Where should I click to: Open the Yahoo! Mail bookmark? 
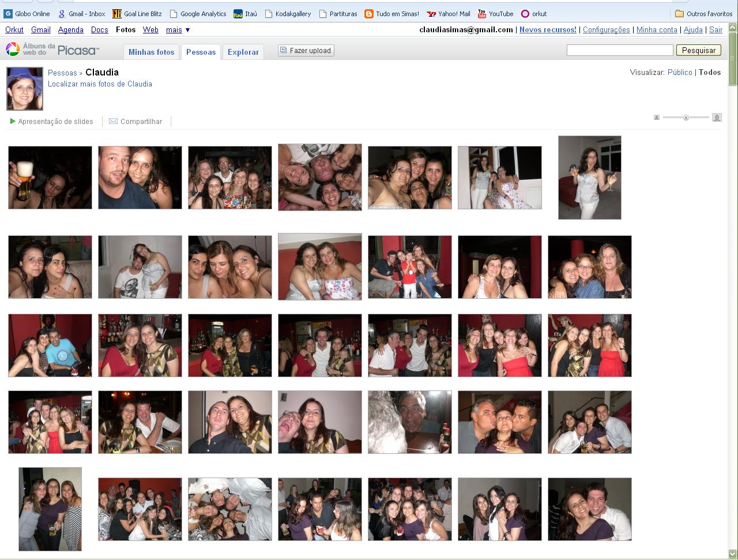[x=449, y=14]
